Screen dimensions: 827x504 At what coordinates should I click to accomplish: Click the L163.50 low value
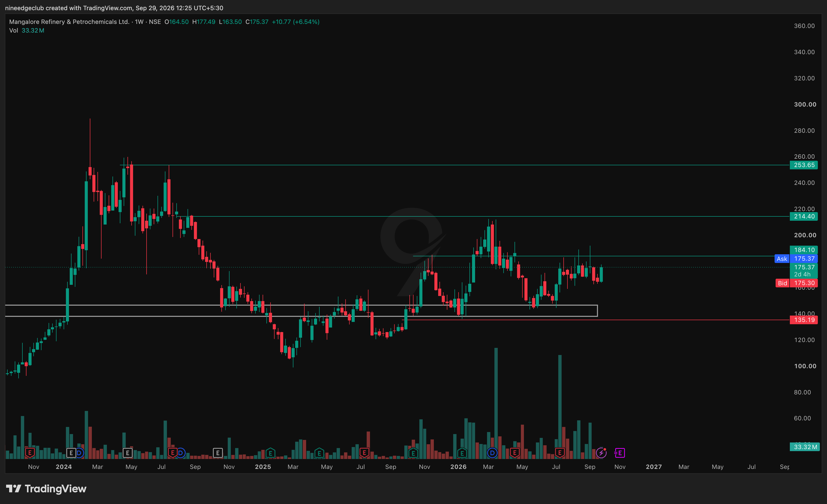coord(230,22)
